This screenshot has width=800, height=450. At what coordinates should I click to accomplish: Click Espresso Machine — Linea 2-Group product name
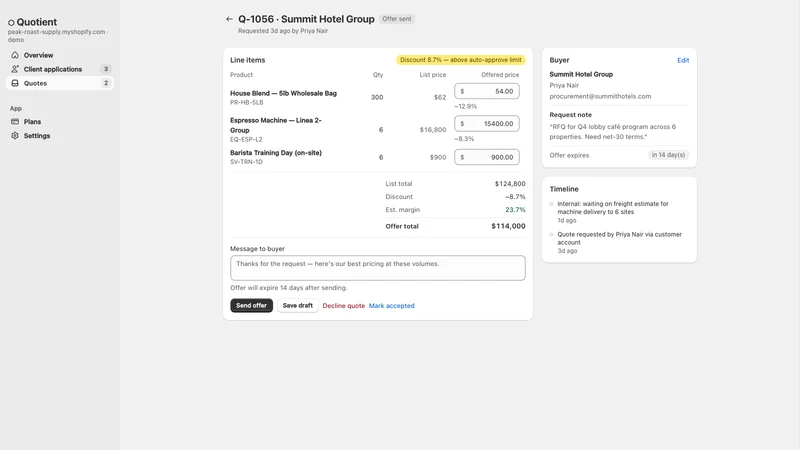click(276, 125)
